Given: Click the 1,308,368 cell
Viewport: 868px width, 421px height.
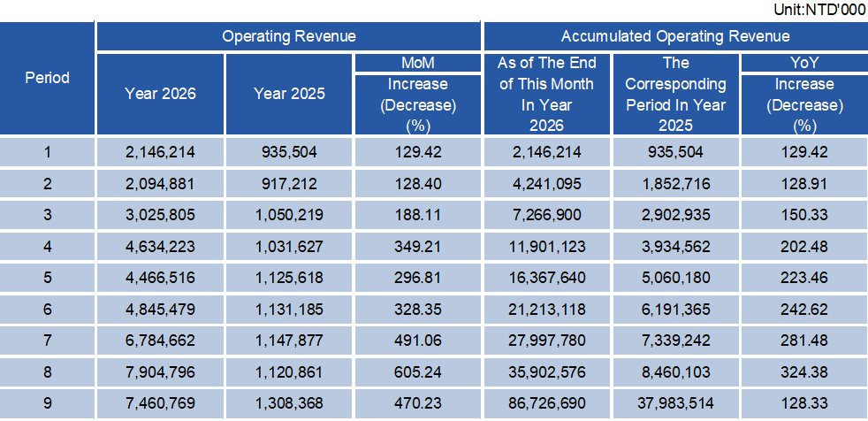Looking at the screenshot, I should [x=290, y=403].
